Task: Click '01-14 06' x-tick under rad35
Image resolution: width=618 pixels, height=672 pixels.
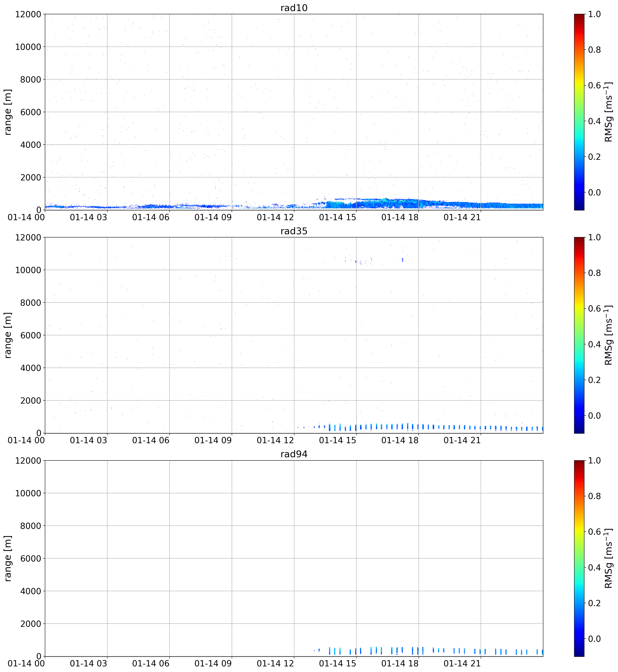Action: pyautogui.click(x=151, y=440)
